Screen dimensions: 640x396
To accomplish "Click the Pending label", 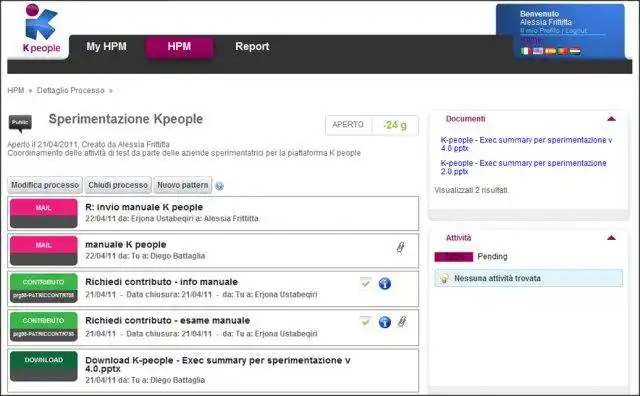I will point(492,256).
